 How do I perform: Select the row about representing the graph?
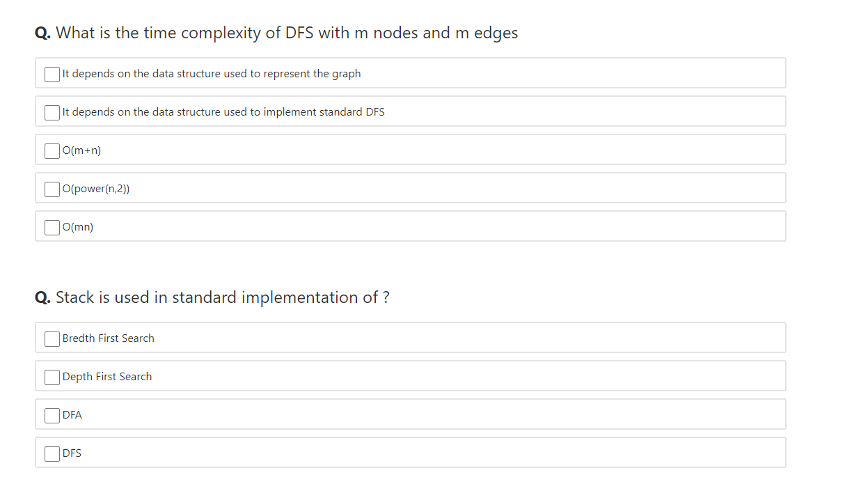pyautogui.click(x=410, y=72)
